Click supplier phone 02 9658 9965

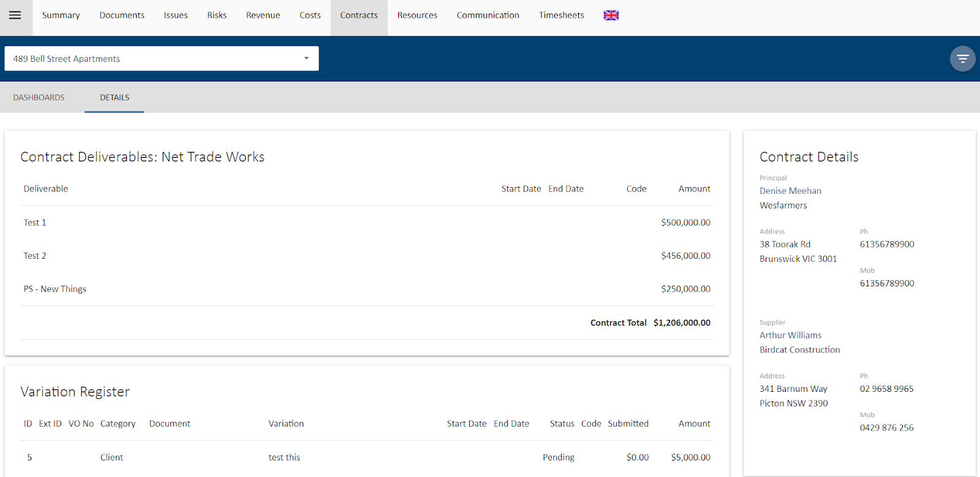tap(886, 389)
